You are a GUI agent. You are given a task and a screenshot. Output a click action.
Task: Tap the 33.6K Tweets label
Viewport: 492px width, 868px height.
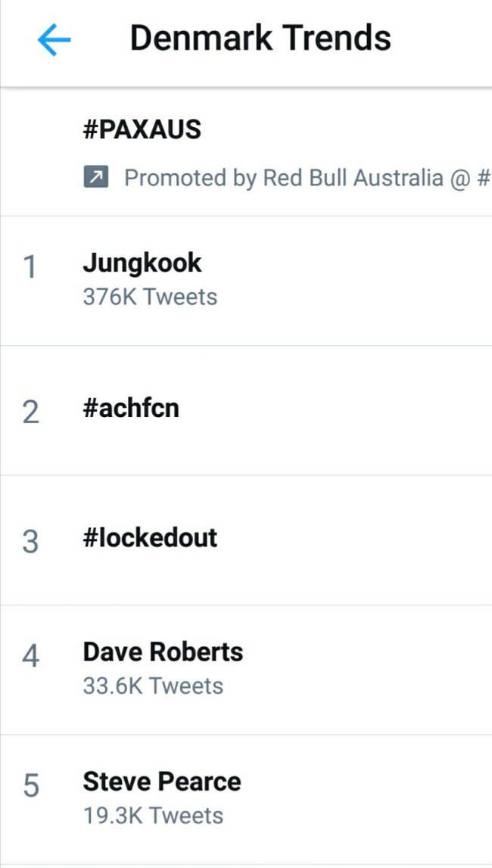click(154, 686)
